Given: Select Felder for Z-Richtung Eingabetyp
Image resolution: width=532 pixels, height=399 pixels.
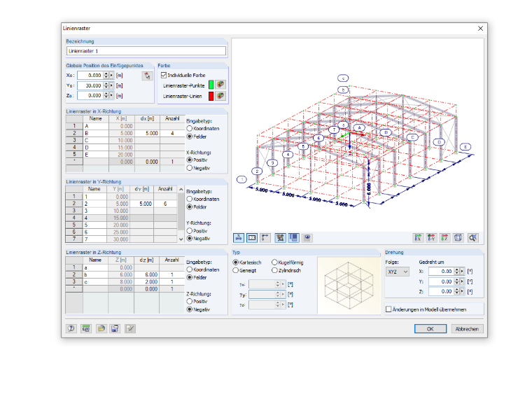Looking at the screenshot, I should pyautogui.click(x=190, y=277).
